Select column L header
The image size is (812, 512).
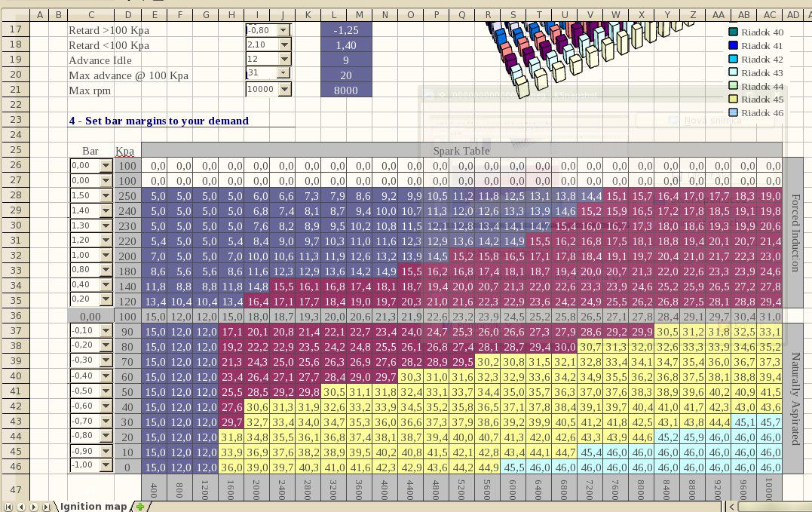tap(333, 15)
